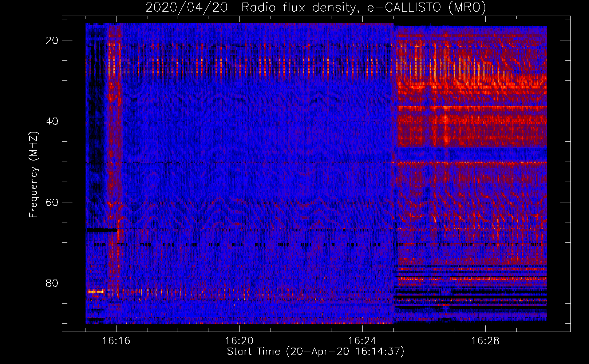Viewport: 589px width, 364px height.
Task: Click the 16:20 time tick label
Action: point(239,341)
